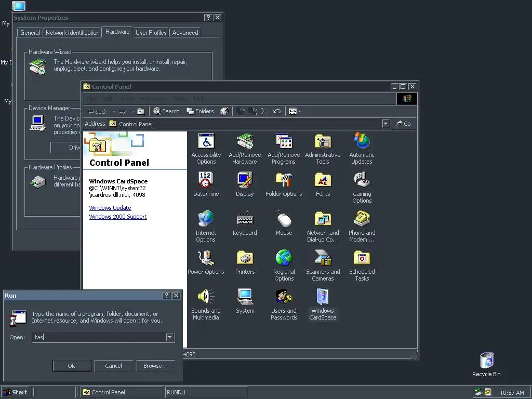
Task: Select the Printers folder icon
Action: [x=245, y=262]
